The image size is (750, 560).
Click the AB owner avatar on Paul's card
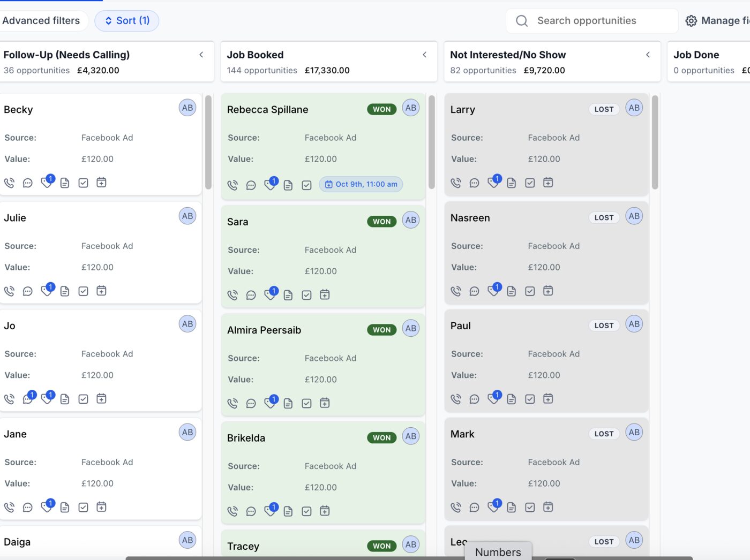pyautogui.click(x=634, y=324)
